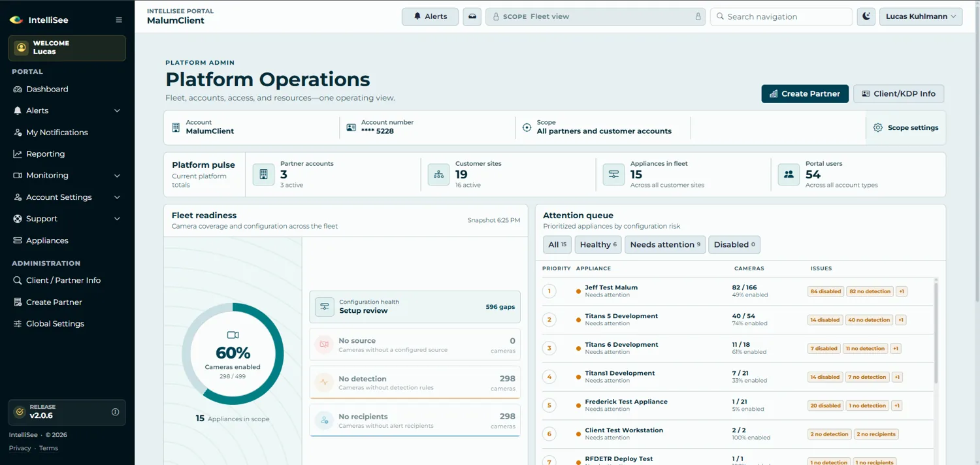Click the No source camera icon
This screenshot has height=465, width=980.
click(x=324, y=345)
